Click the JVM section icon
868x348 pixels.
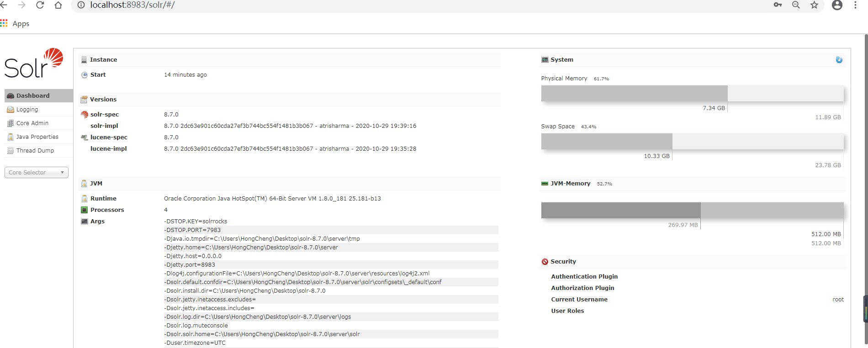[84, 184]
